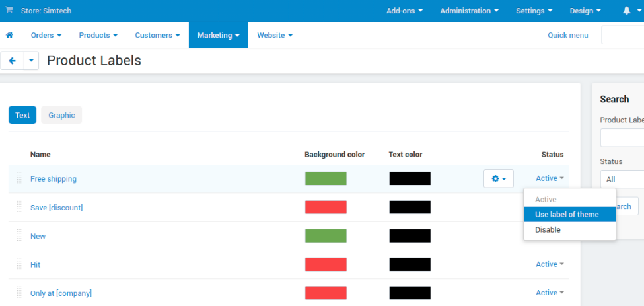Screen dimensions: 644x306
Task: Click drag handle beside Hit label
Action: click(x=19, y=264)
